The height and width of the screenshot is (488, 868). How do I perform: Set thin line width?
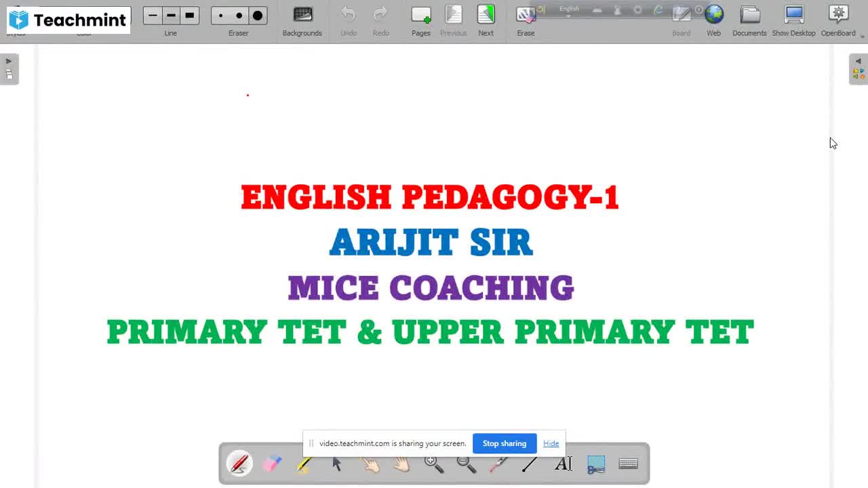click(x=153, y=15)
